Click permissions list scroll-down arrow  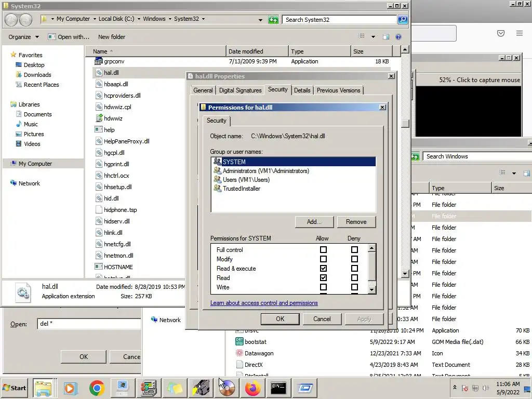(372, 289)
